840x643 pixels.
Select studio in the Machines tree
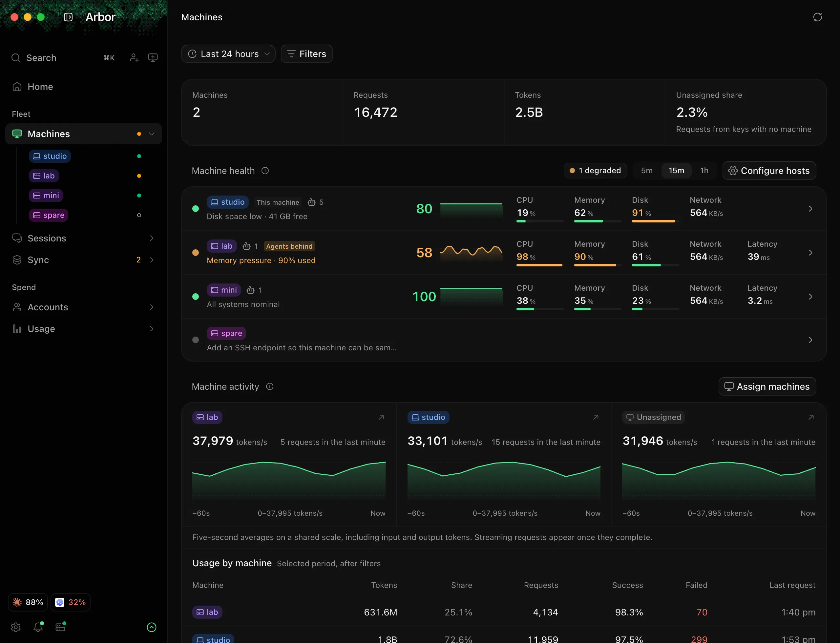coord(50,156)
